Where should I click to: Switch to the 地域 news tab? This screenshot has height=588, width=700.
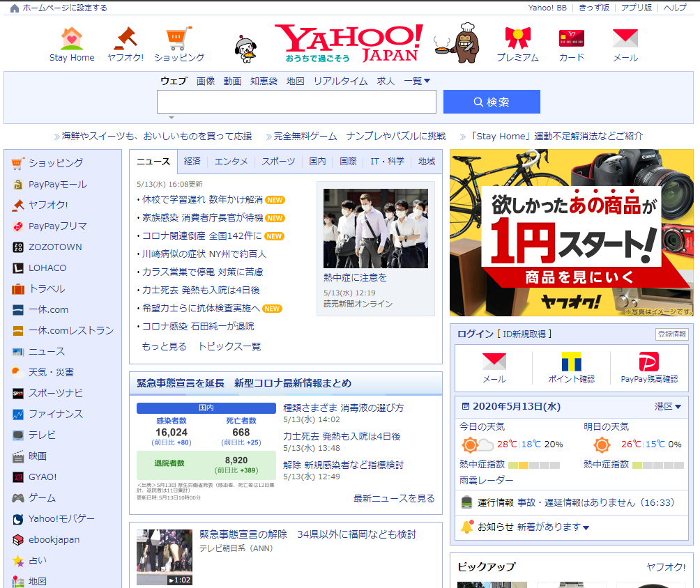point(426,162)
